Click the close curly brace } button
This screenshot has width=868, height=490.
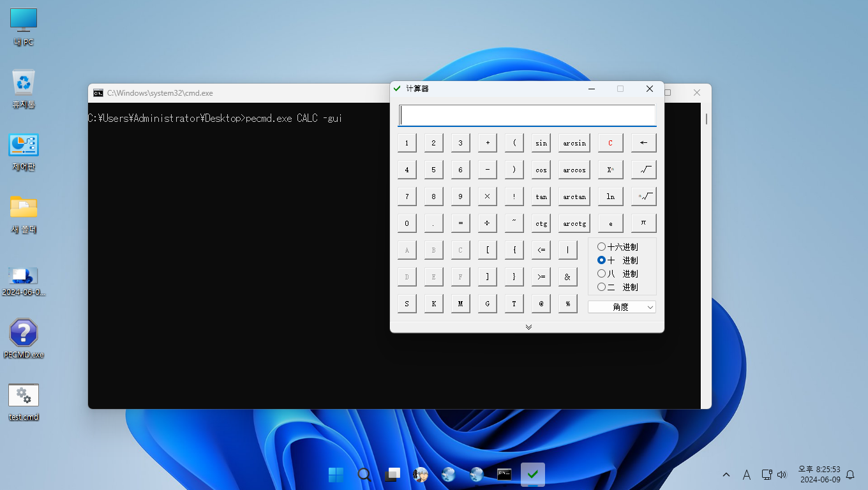pos(514,277)
